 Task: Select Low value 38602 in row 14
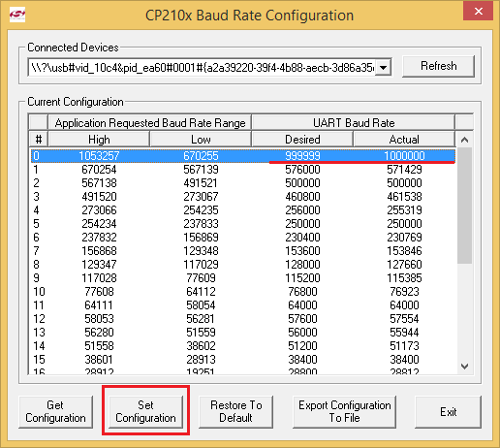coord(201,346)
